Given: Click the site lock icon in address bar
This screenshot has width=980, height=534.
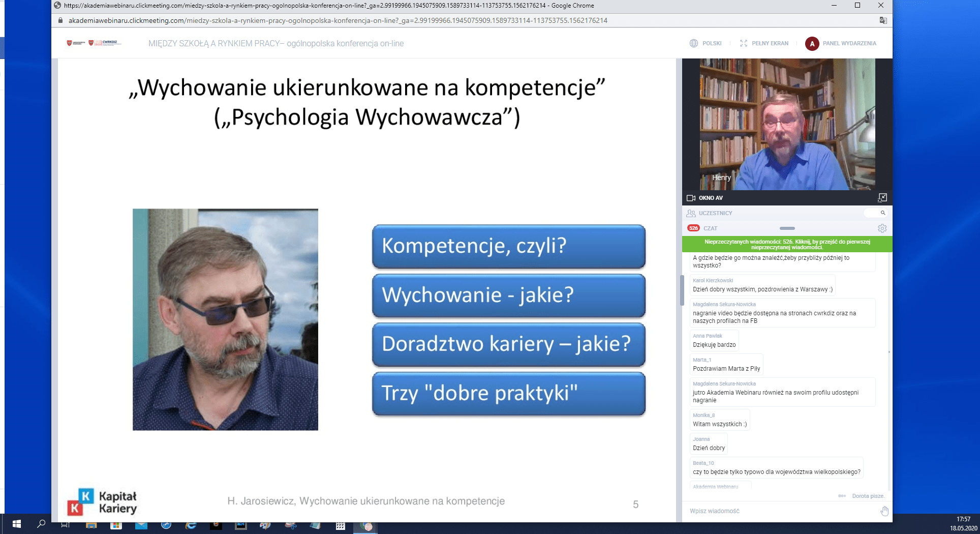Looking at the screenshot, I should point(60,20).
